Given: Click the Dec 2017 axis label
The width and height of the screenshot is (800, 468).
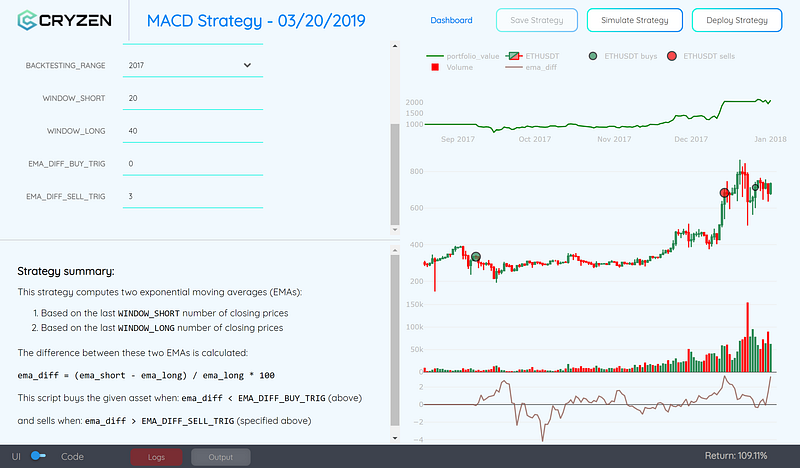Looking at the screenshot, I should [x=691, y=139].
